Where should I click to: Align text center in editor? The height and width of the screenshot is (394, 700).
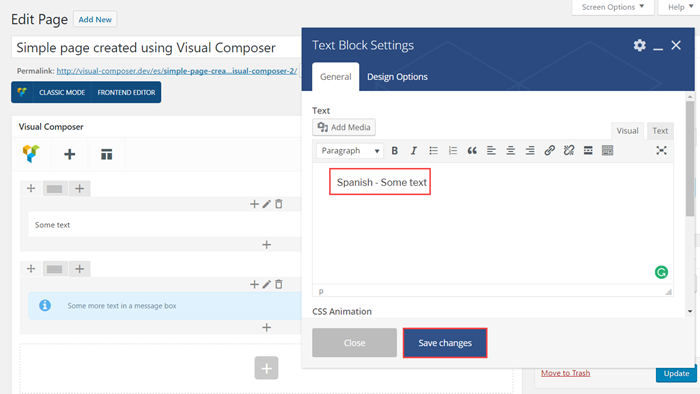coord(510,151)
